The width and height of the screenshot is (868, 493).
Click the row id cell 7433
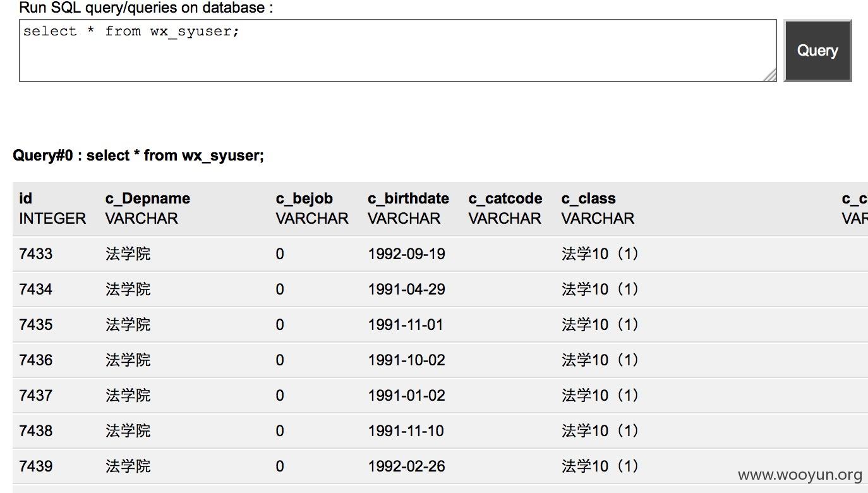coord(36,254)
